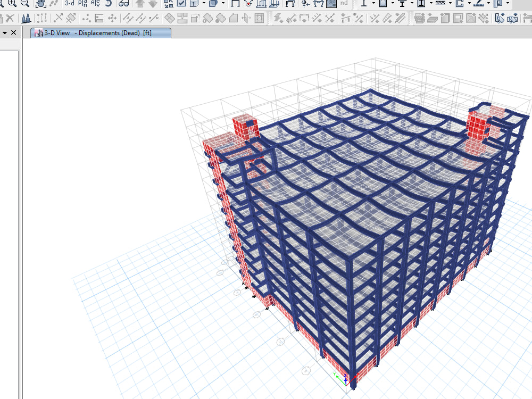Open the Set Display Options checkbox icon
This screenshot has height=399, width=532.
(182, 4)
